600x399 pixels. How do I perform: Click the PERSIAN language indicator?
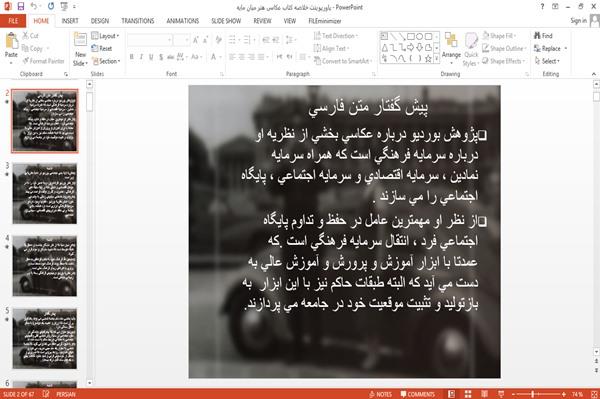tap(66, 394)
